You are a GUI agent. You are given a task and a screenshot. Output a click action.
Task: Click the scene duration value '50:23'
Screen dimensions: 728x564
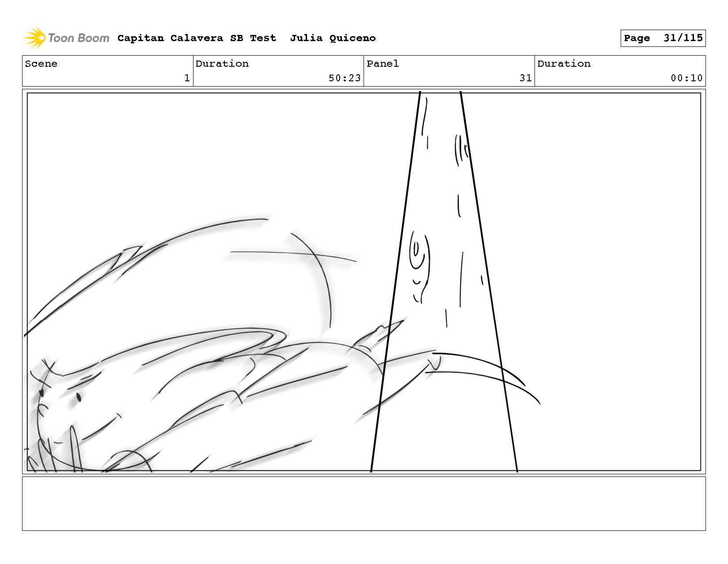pos(345,78)
